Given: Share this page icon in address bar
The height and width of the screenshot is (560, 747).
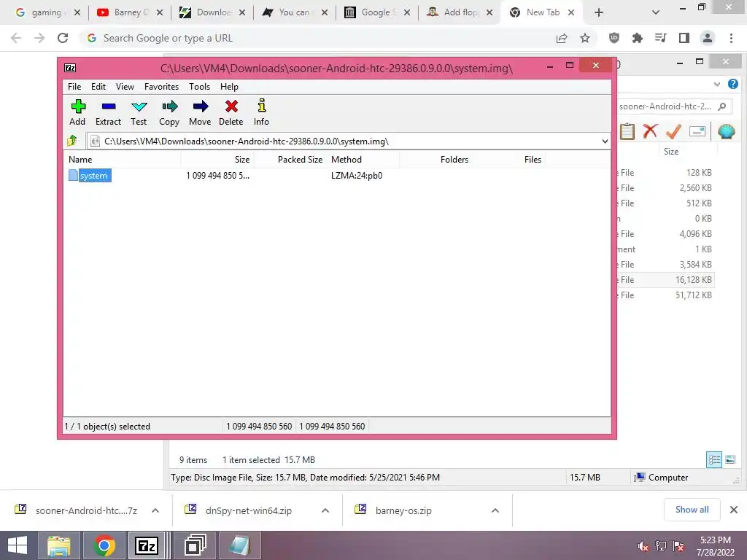Looking at the screenshot, I should 562,38.
